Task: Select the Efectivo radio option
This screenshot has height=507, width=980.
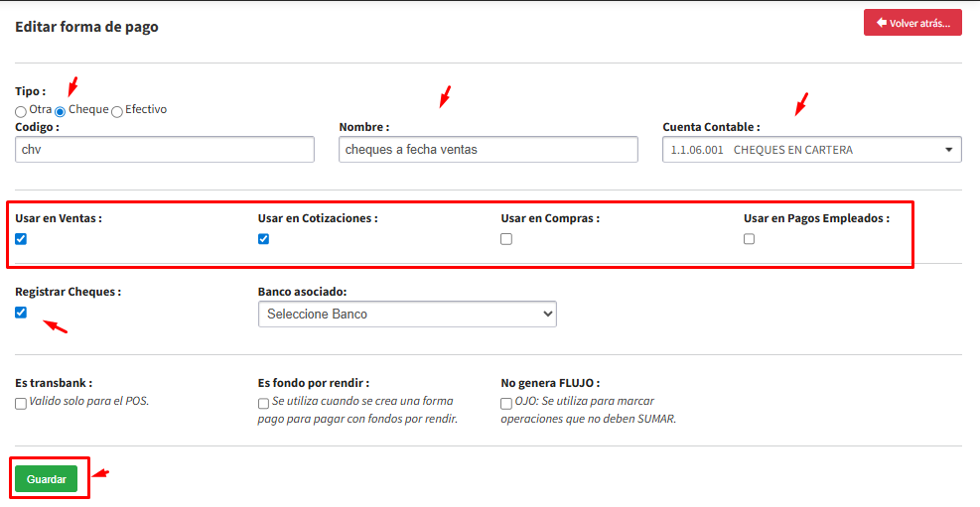Action: pyautogui.click(x=117, y=111)
